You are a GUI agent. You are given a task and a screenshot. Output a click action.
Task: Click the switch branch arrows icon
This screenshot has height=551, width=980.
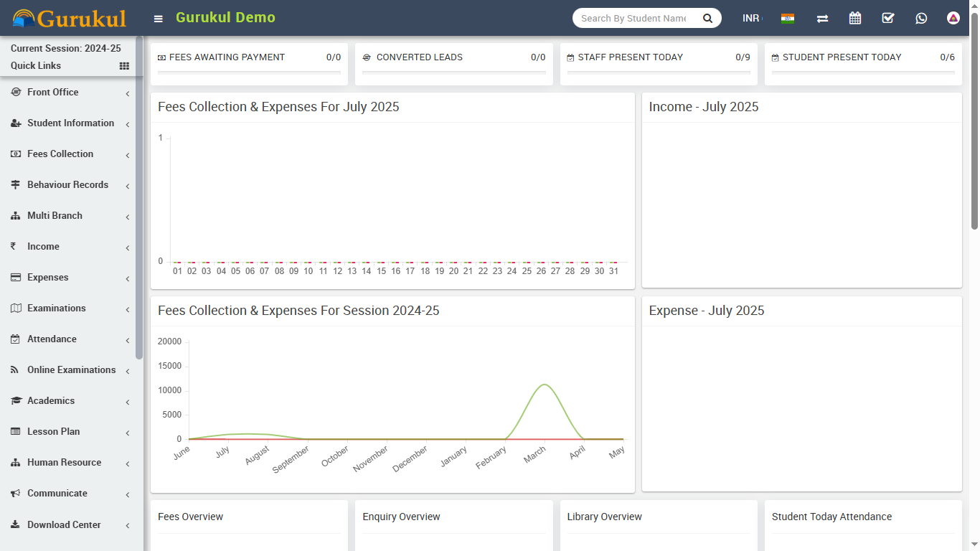pyautogui.click(x=822, y=18)
